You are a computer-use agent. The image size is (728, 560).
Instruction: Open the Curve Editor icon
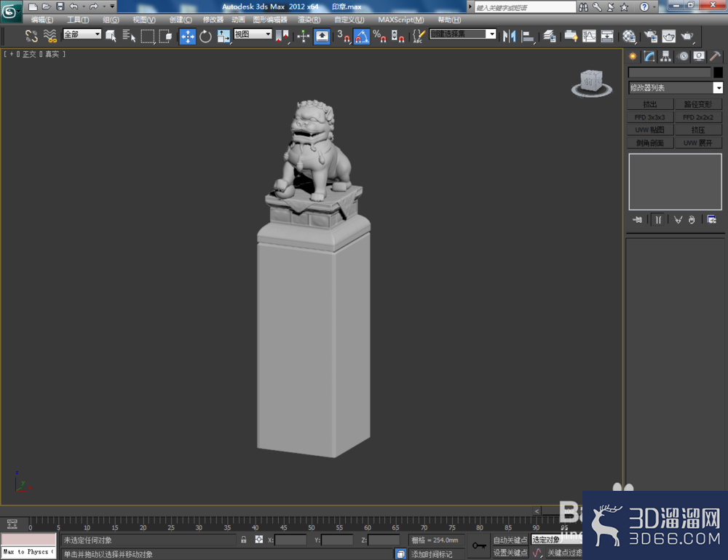tap(589, 36)
